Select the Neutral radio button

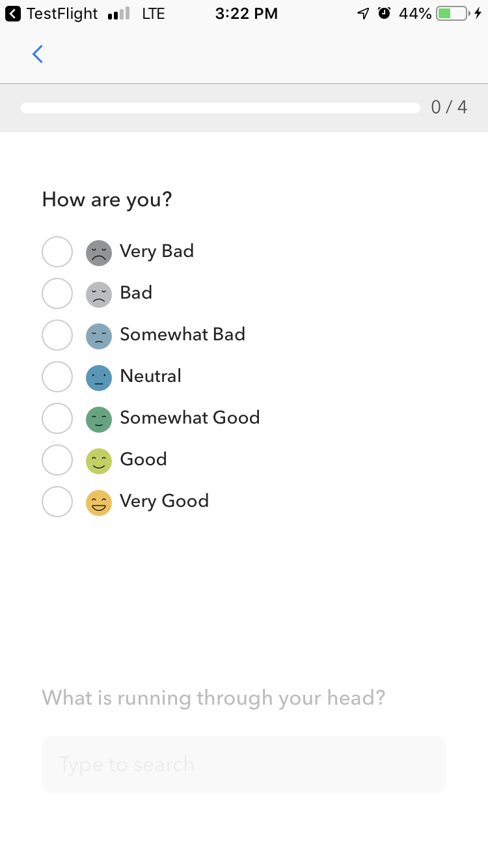(x=57, y=377)
